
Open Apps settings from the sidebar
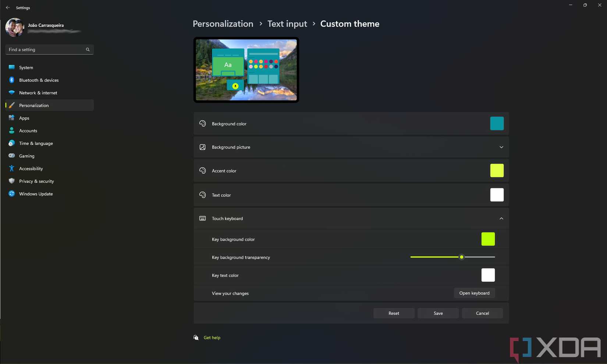[24, 118]
